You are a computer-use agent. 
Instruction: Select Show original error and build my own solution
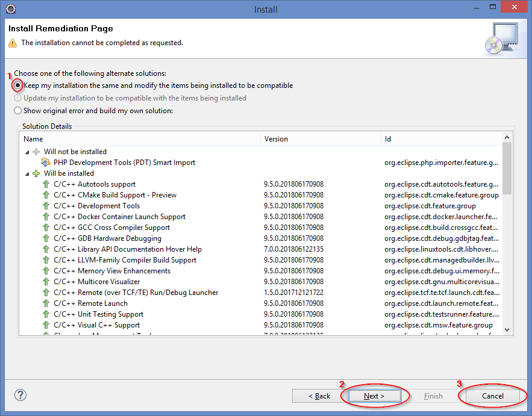[18, 111]
